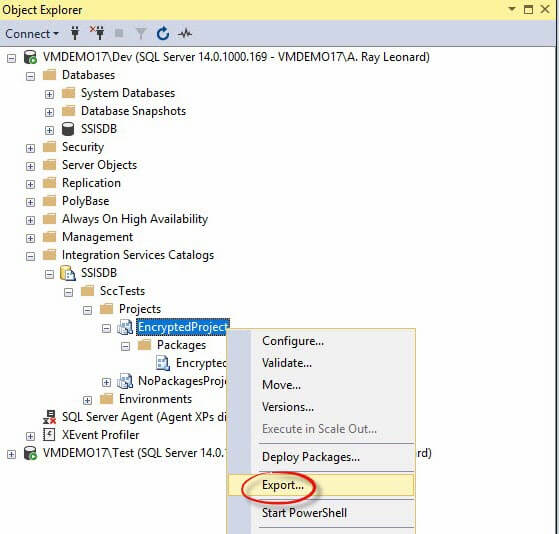Expand the Server Objects node
Viewport: 559px width, 534px height.
[x=30, y=166]
